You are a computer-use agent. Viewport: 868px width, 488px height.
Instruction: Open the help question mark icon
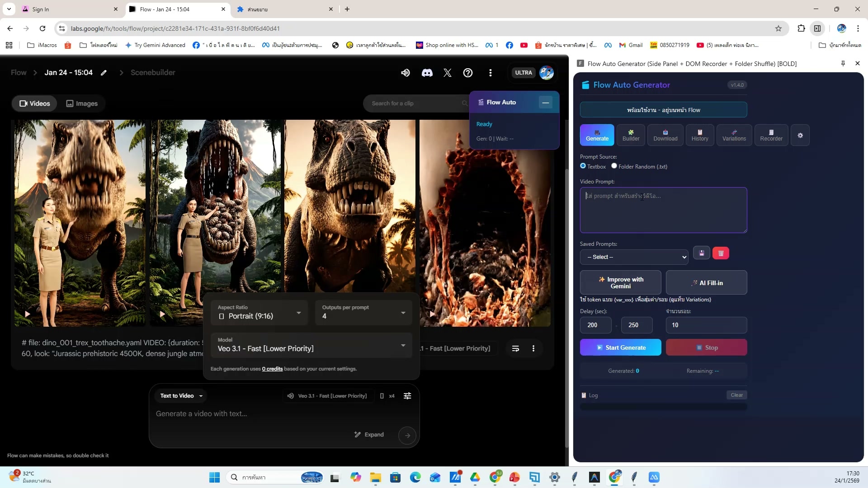tap(468, 73)
